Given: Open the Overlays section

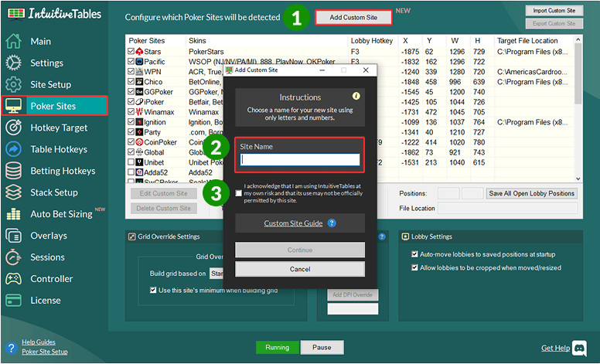Looking at the screenshot, I should point(49,236).
